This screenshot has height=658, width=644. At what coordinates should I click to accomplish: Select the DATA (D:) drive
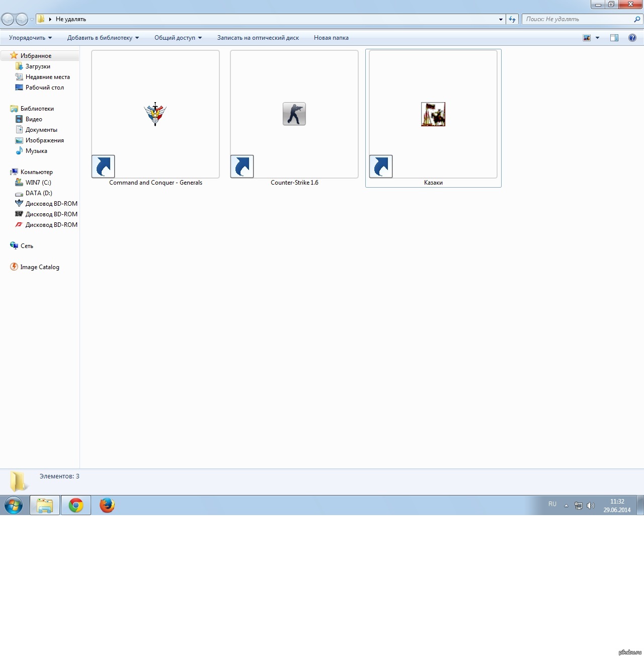tap(39, 193)
